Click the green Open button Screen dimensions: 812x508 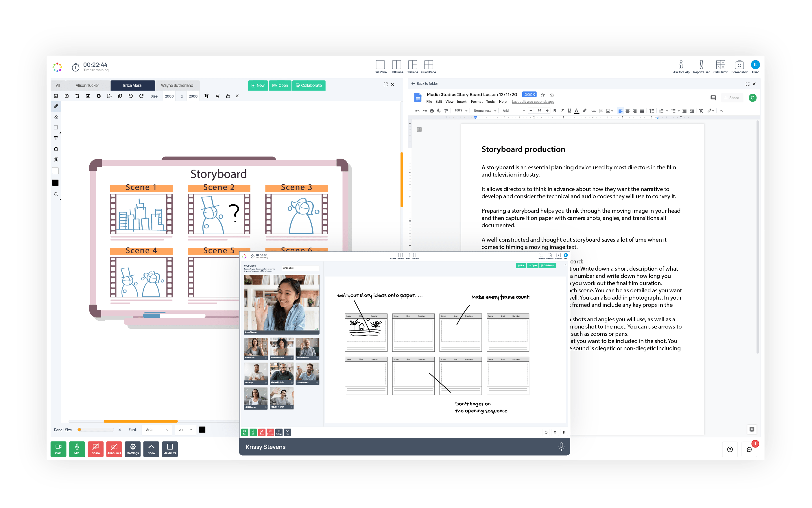coord(280,85)
